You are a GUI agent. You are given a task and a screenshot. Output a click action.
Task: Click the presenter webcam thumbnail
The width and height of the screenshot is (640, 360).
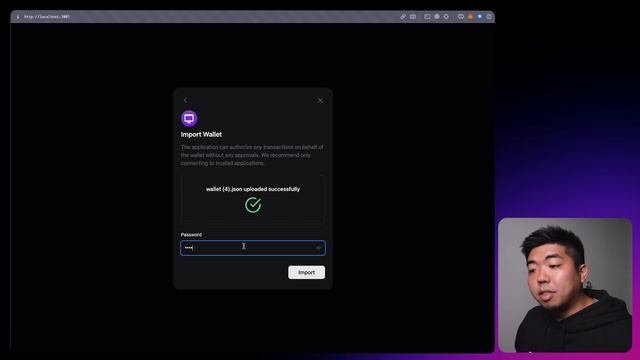click(x=565, y=285)
